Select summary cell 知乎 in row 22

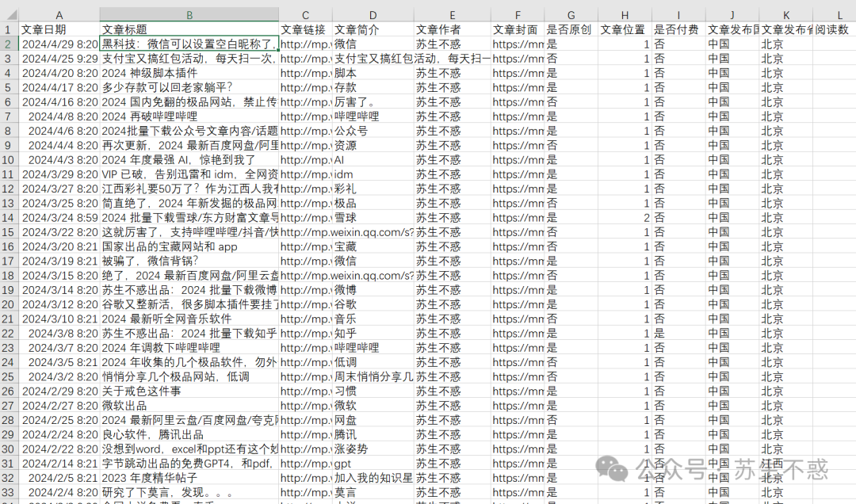click(373, 334)
